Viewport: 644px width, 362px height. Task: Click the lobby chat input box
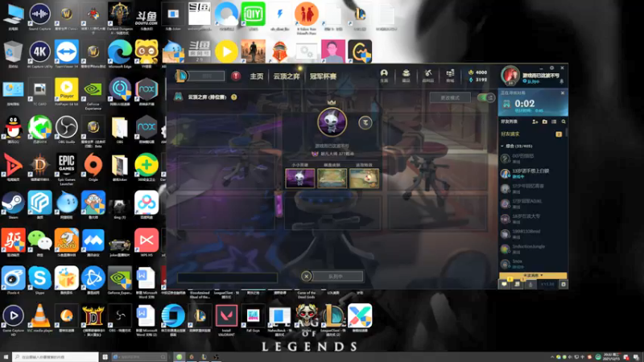pyautogui.click(x=227, y=278)
